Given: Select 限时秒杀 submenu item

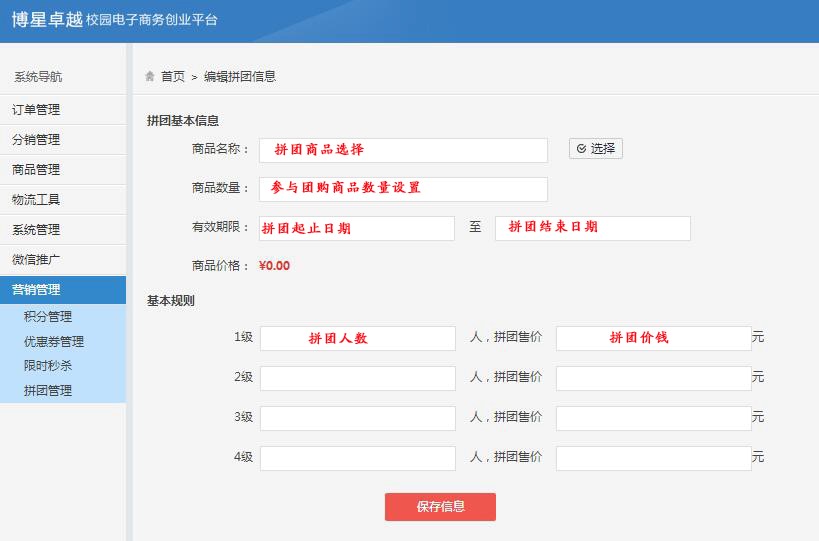Looking at the screenshot, I should 48,366.
